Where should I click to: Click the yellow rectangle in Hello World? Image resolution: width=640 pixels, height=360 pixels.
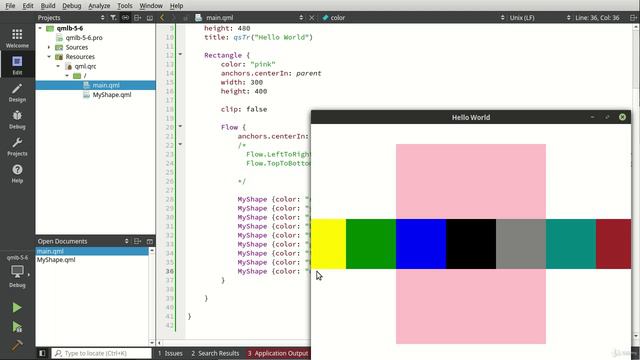coord(328,244)
